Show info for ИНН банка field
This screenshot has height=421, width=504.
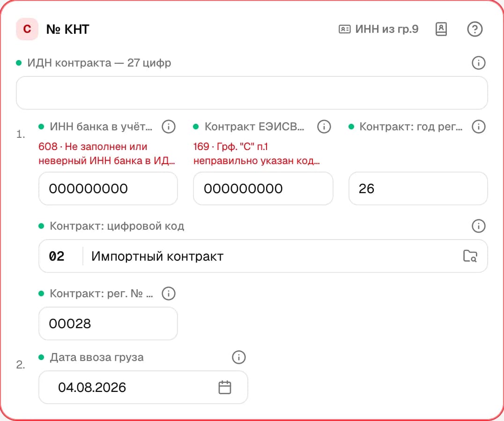pyautogui.click(x=169, y=127)
